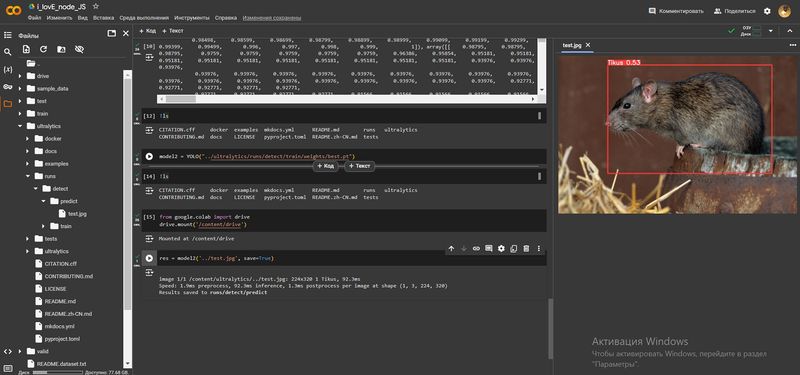This screenshot has width=800, height=375.
Task: Open the table of contents sidebar icon
Action: pos(8,35)
